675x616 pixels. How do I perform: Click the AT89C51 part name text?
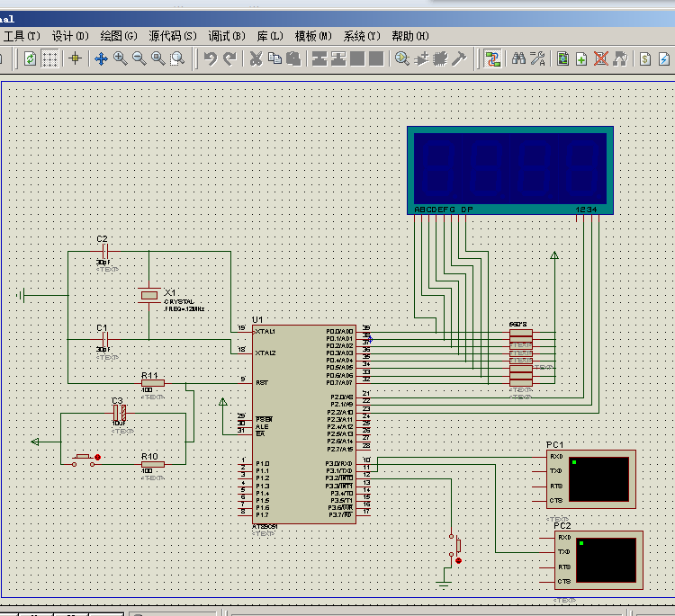point(265,527)
